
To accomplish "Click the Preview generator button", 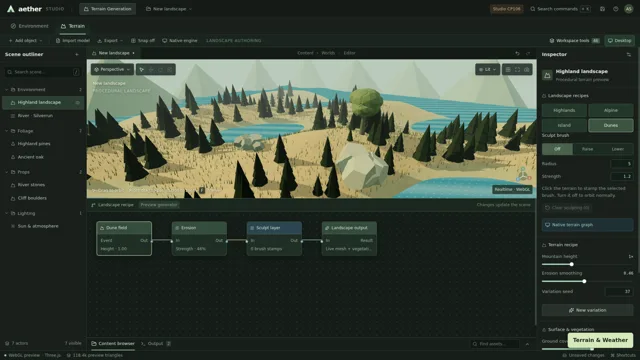I will (159, 205).
